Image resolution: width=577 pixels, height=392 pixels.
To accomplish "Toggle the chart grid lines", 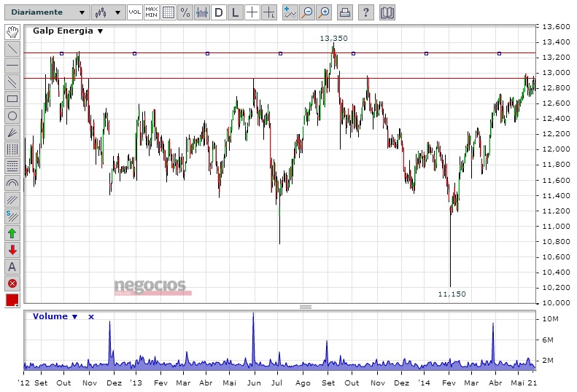I will [x=169, y=12].
